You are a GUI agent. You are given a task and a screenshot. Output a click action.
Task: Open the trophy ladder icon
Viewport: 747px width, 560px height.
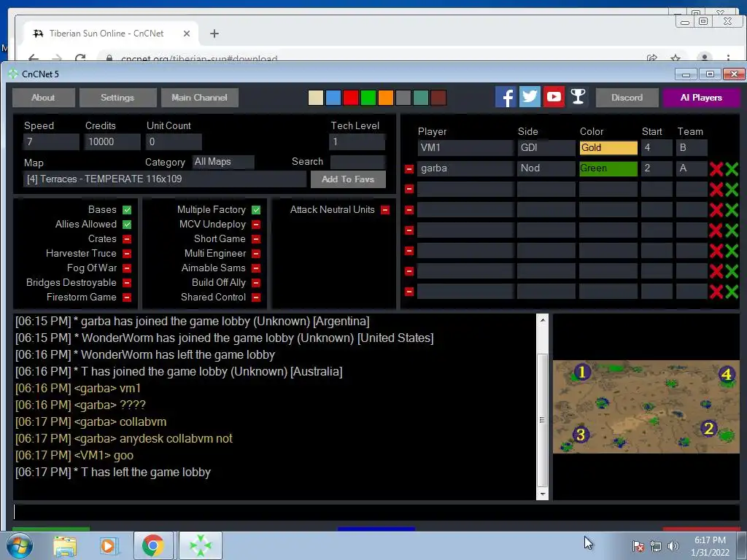tap(578, 97)
